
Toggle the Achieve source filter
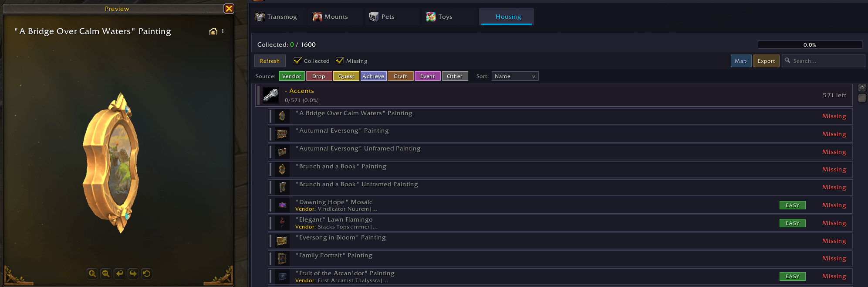[373, 76]
